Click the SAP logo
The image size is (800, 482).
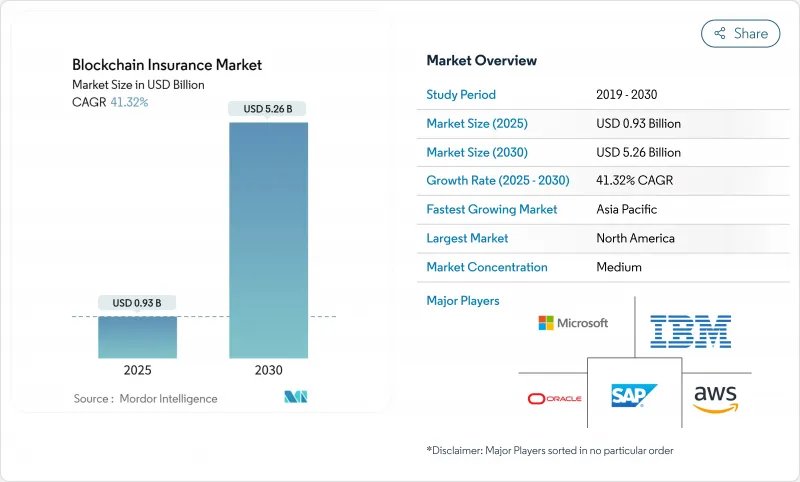tap(635, 397)
